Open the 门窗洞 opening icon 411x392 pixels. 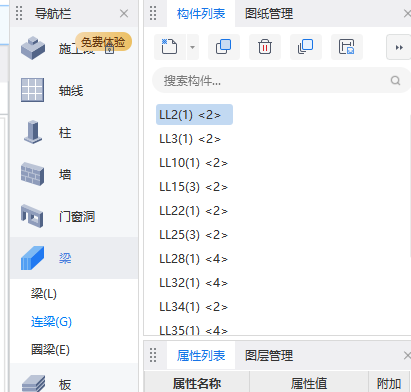coord(32,216)
